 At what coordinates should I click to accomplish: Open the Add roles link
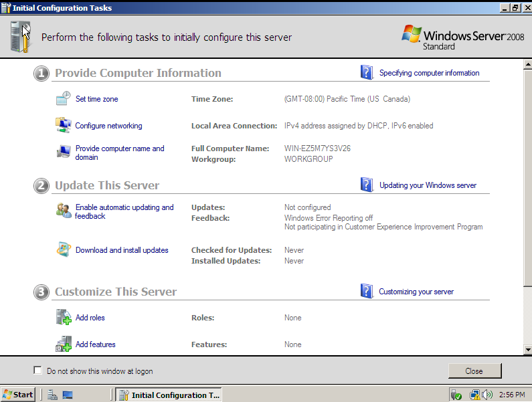coord(90,318)
